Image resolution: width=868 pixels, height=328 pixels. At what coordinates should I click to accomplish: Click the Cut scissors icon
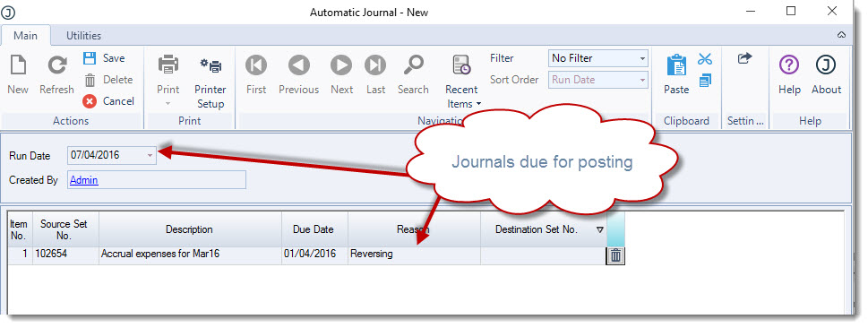tap(705, 59)
